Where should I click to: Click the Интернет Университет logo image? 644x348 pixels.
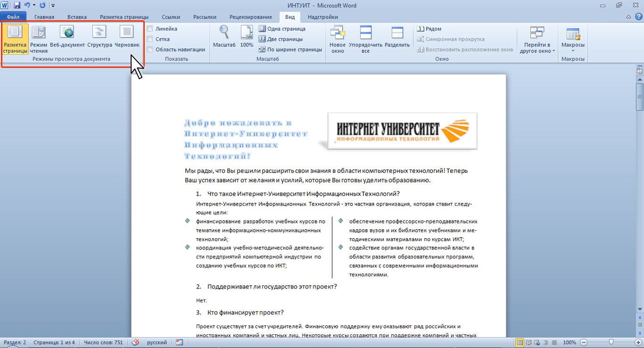point(402,131)
